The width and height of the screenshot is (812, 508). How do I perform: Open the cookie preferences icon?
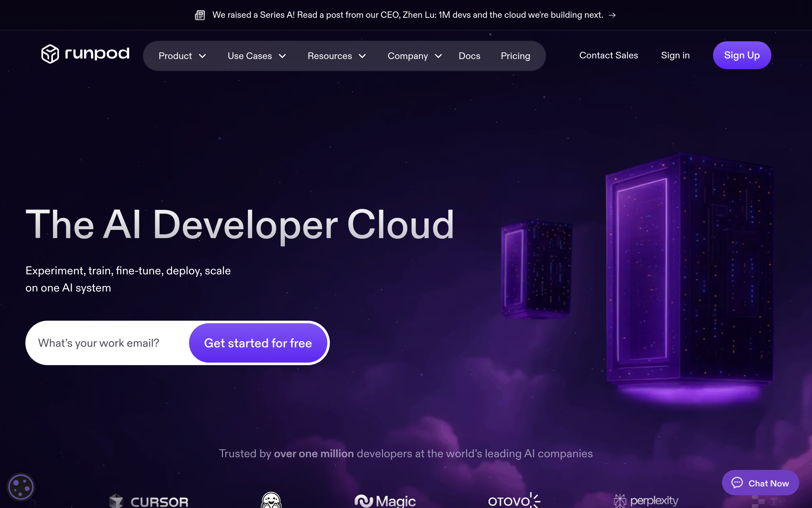(x=21, y=487)
